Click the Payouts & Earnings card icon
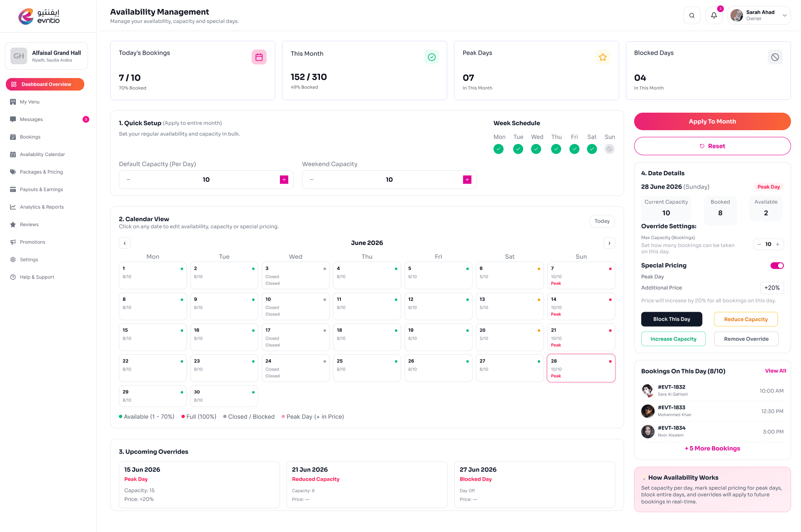Screen dimensions: 801x532 [x=13, y=189]
